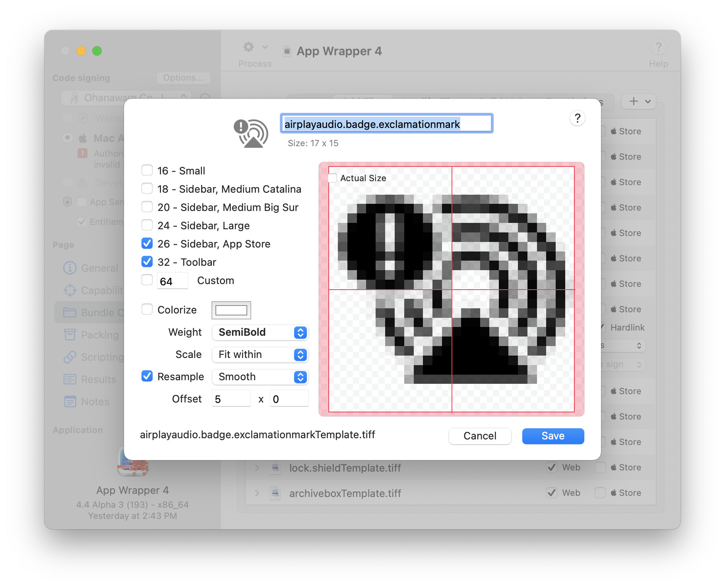Toggle Store checkbox for archiveboxTemplate.tiff

click(600, 493)
